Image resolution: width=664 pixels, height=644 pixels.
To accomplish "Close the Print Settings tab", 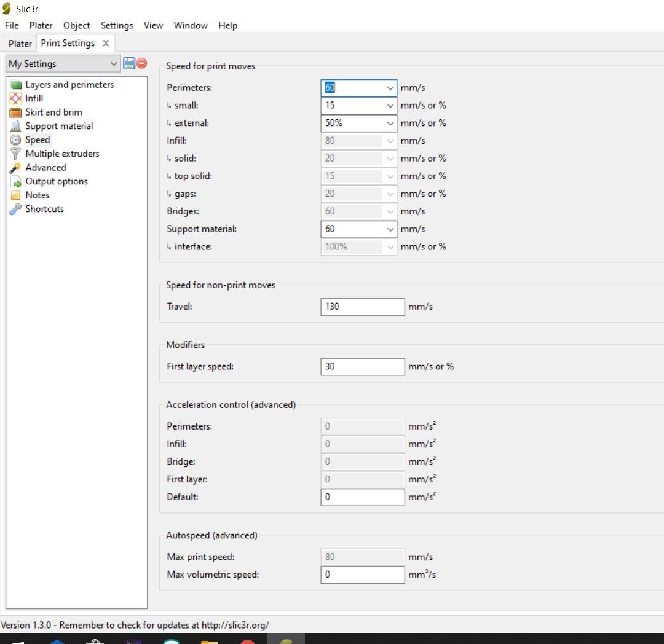I will [x=106, y=43].
